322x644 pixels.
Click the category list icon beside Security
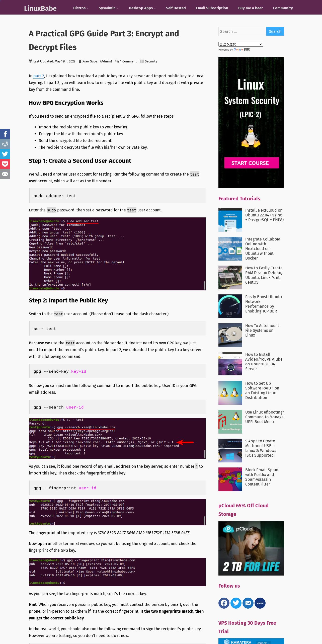coord(142,61)
